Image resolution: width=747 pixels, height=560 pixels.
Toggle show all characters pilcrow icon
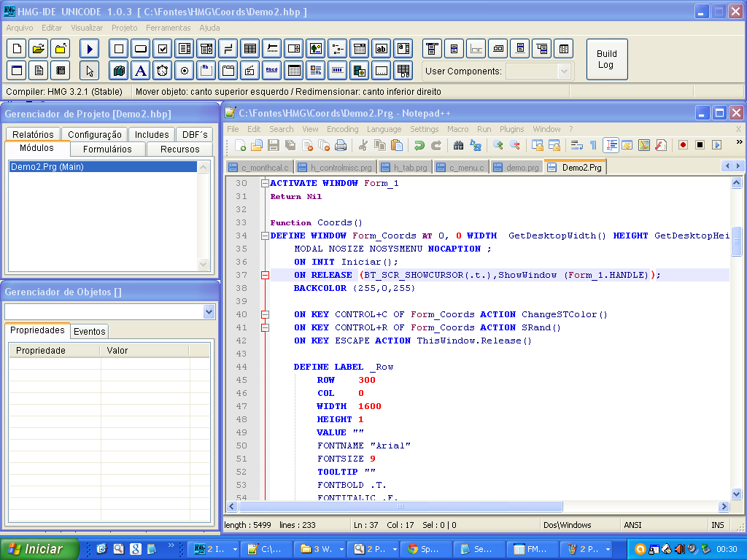[593, 145]
